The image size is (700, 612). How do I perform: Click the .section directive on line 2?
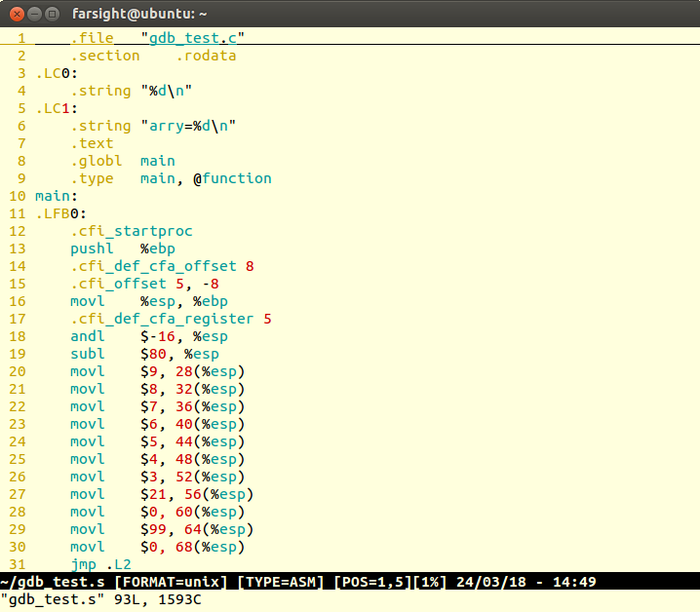click(105, 56)
